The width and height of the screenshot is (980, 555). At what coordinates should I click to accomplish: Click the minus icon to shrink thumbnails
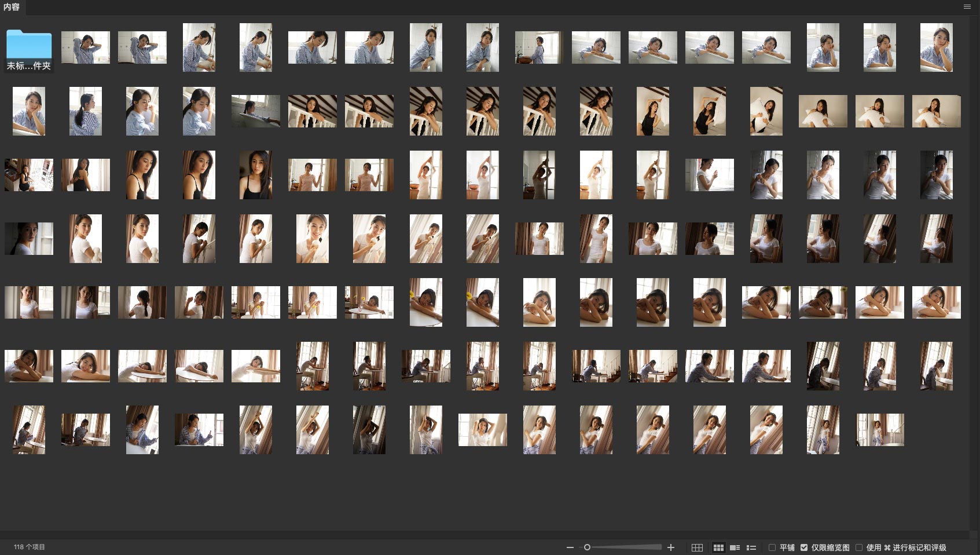pyautogui.click(x=570, y=547)
